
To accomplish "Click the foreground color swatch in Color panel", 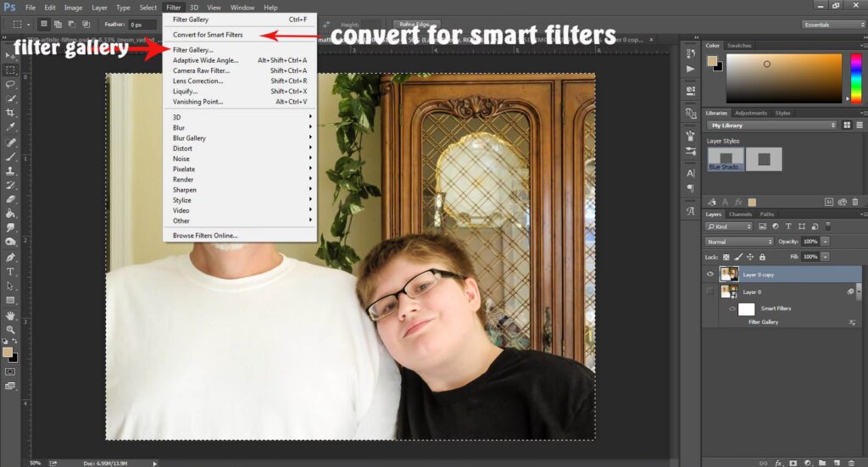I will coord(711,61).
